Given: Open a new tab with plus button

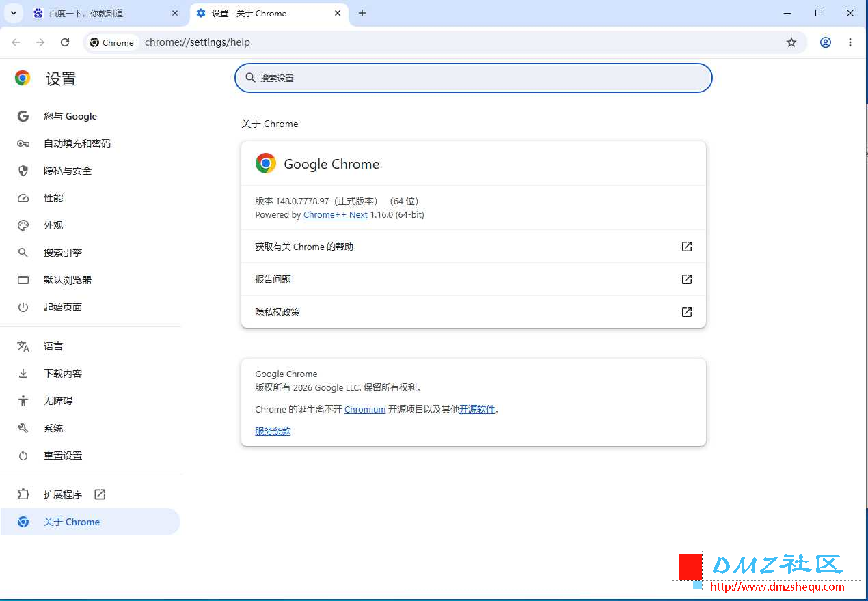Looking at the screenshot, I should pyautogui.click(x=362, y=13).
